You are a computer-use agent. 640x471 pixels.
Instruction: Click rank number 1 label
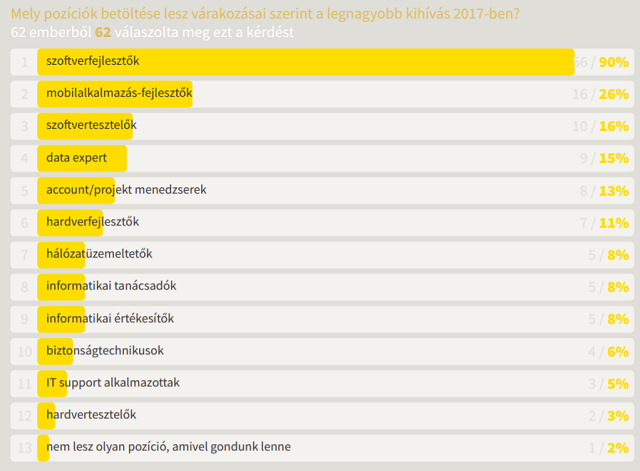point(24,62)
